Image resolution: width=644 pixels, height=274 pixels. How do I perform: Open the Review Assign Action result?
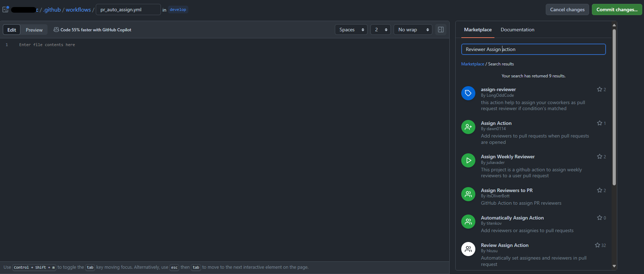(505, 245)
